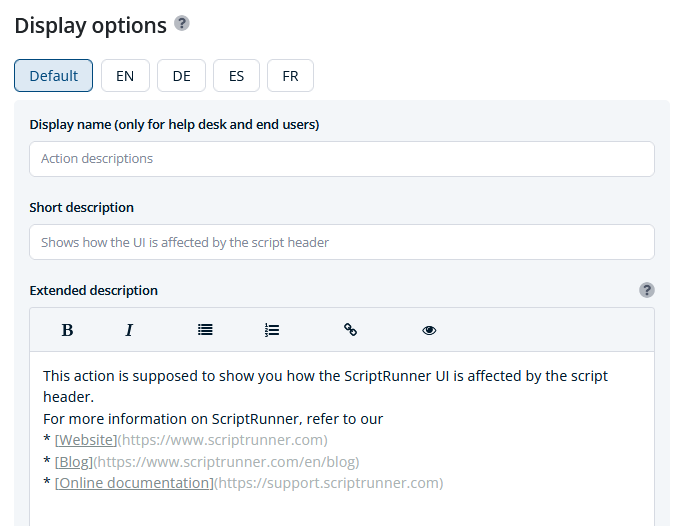This screenshot has width=680, height=526.
Task: Insert link using chain icon
Action: point(350,330)
